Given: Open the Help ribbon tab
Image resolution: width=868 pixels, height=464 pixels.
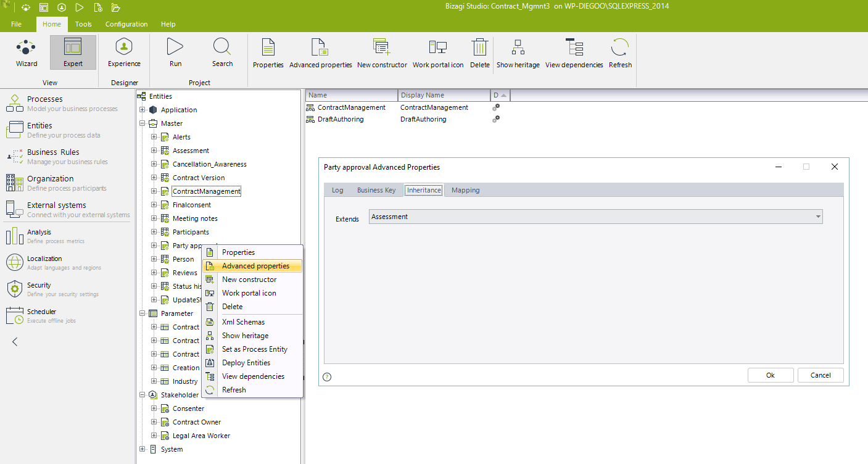Looking at the screenshot, I should point(168,24).
